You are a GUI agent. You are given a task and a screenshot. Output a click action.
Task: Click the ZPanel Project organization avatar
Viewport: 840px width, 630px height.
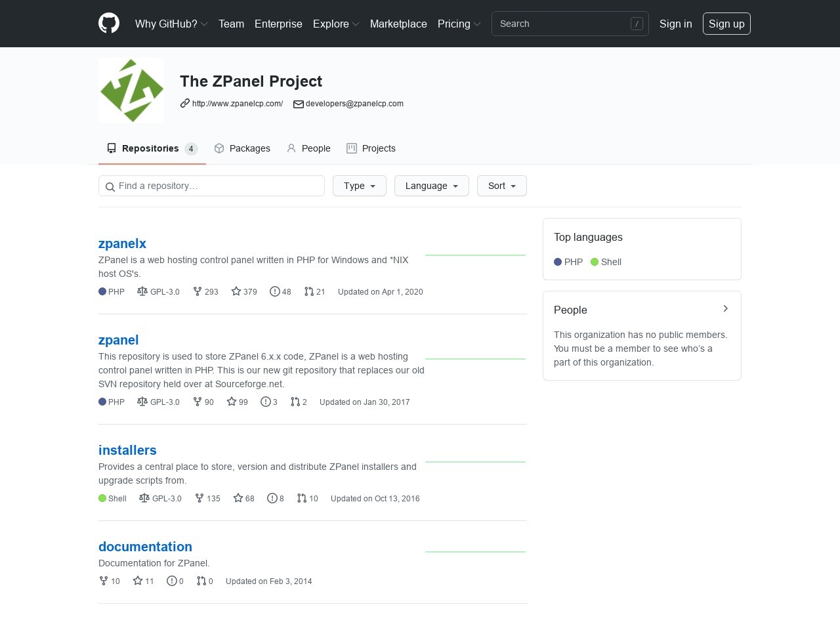pyautogui.click(x=131, y=90)
